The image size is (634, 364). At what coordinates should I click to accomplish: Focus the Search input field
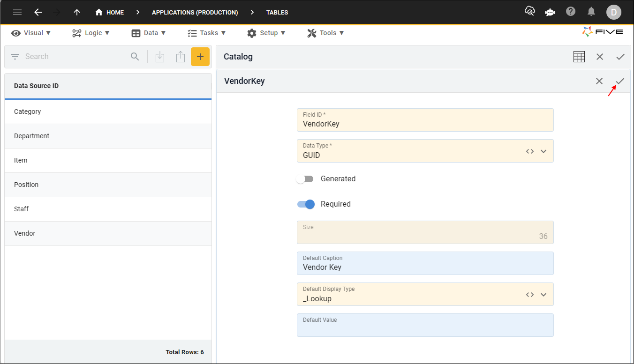pos(75,57)
